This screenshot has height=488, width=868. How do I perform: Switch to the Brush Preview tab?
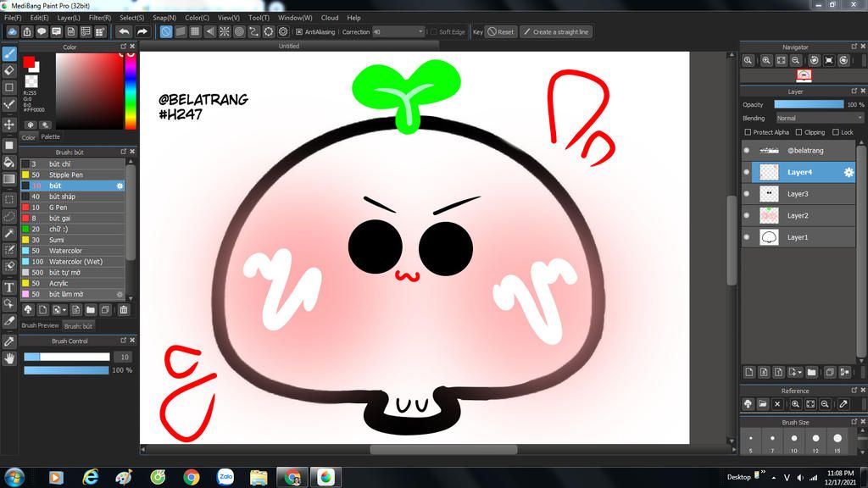[40, 326]
